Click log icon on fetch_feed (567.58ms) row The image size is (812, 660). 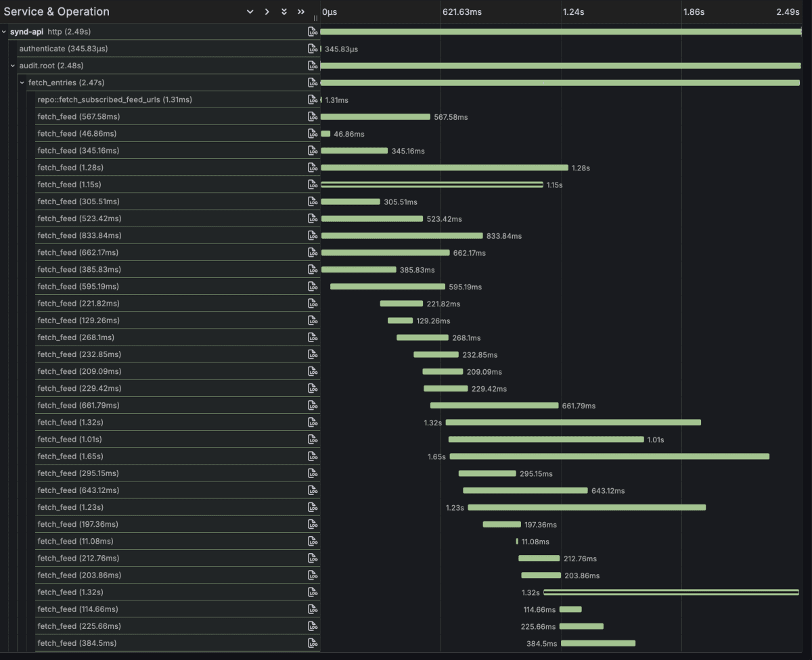pos(313,116)
